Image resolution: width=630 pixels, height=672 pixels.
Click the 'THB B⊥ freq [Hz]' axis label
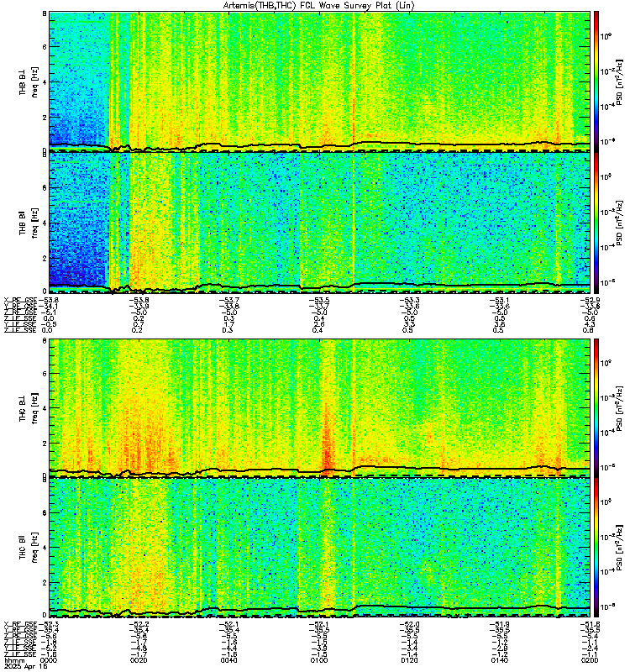pyautogui.click(x=29, y=81)
